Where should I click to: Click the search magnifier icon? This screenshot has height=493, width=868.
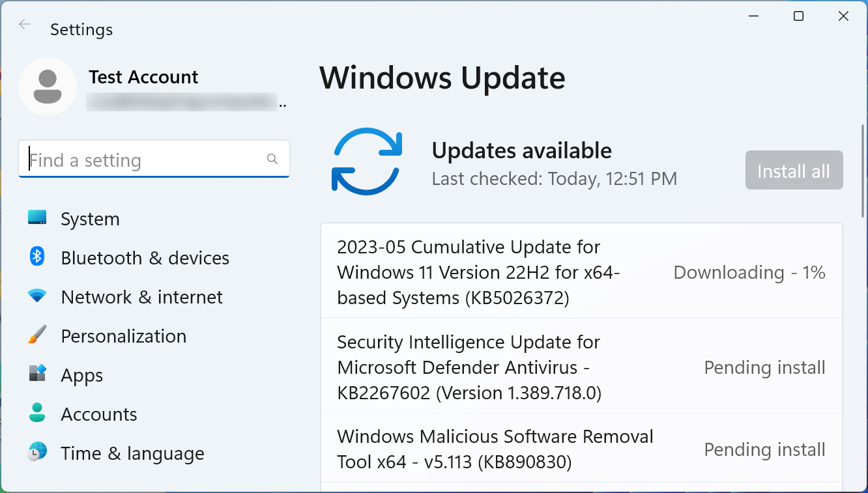pyautogui.click(x=272, y=159)
